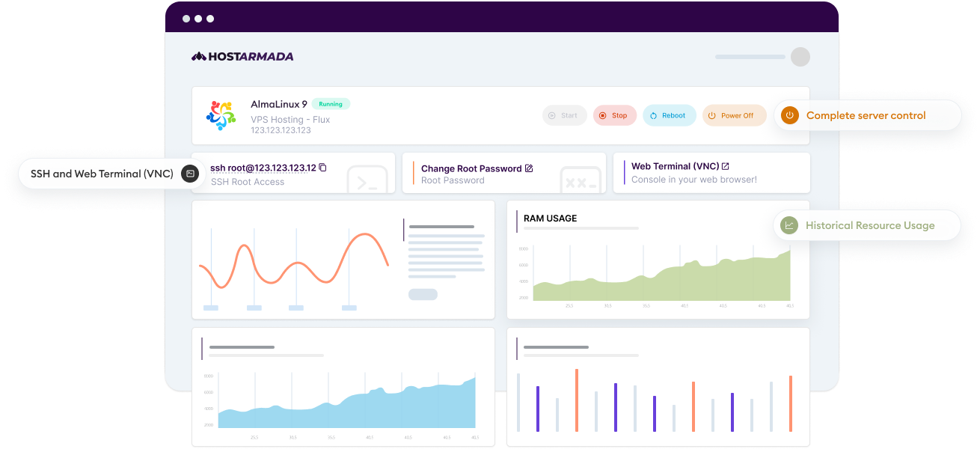This screenshot has height=449, width=980.
Task: Click the HostArmada logo
Action: pos(242,56)
